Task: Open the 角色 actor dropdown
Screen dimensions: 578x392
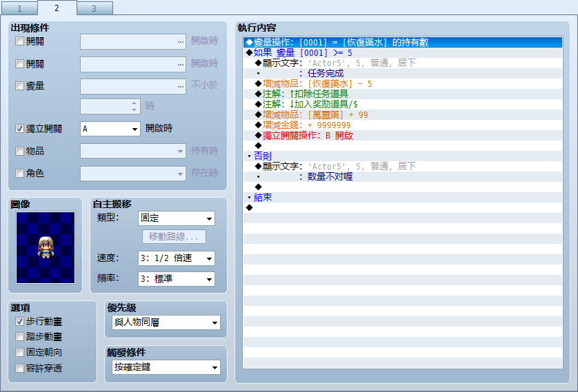Action: [133, 174]
